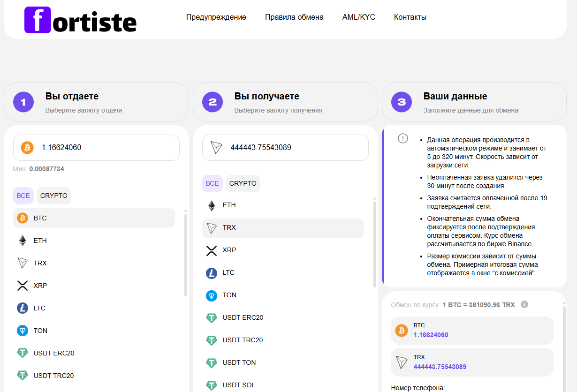Click the Tron icon in receive amount field

tap(216, 148)
